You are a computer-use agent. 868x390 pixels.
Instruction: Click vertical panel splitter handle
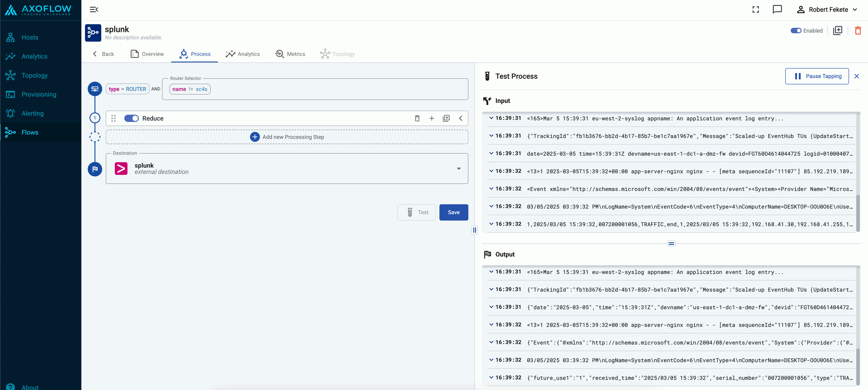pos(474,230)
